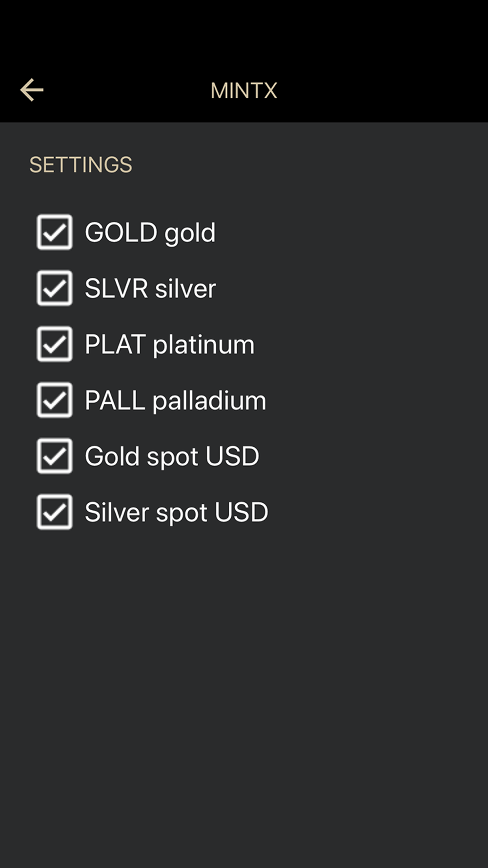This screenshot has height=868, width=488.
Task: Uncheck the GOLD gold checkbox
Action: tap(55, 232)
